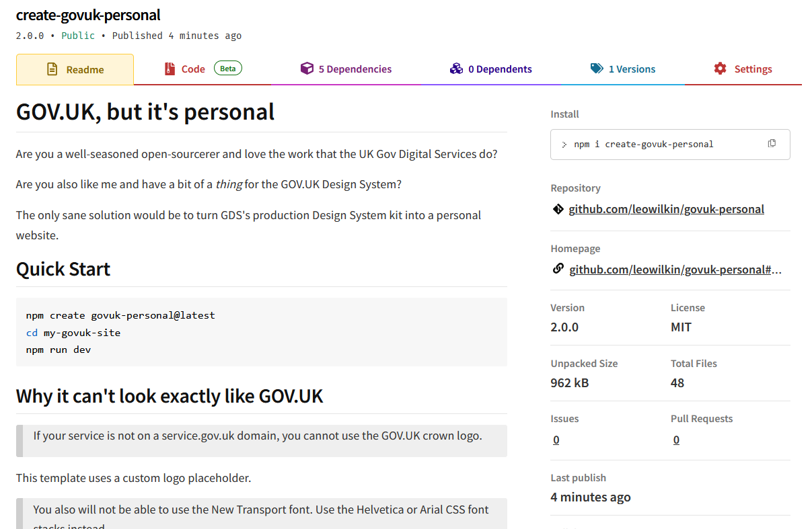The width and height of the screenshot is (812, 529).
Task: Open the Pull Requests count link
Action: point(676,440)
